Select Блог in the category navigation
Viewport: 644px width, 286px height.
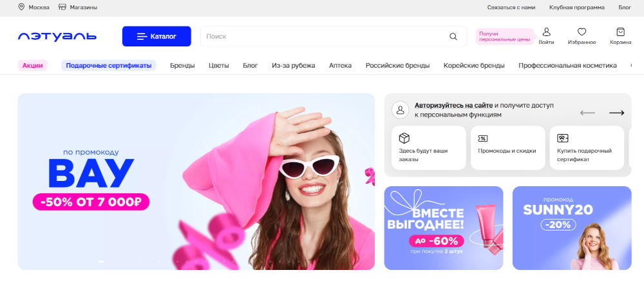click(250, 65)
